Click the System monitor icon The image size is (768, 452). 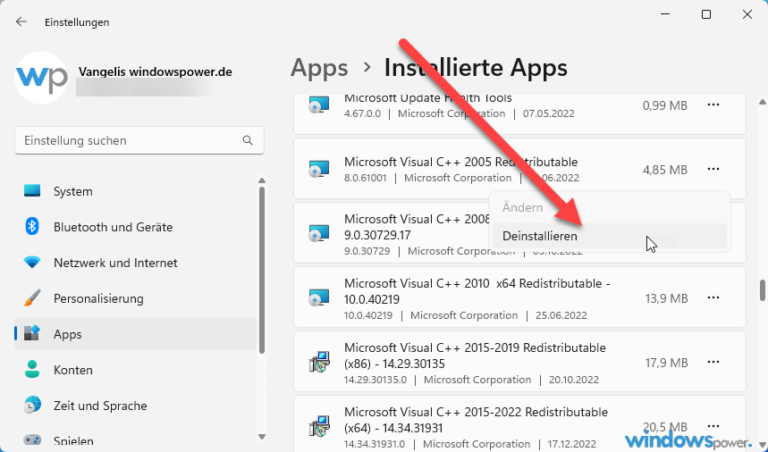pos(32,191)
